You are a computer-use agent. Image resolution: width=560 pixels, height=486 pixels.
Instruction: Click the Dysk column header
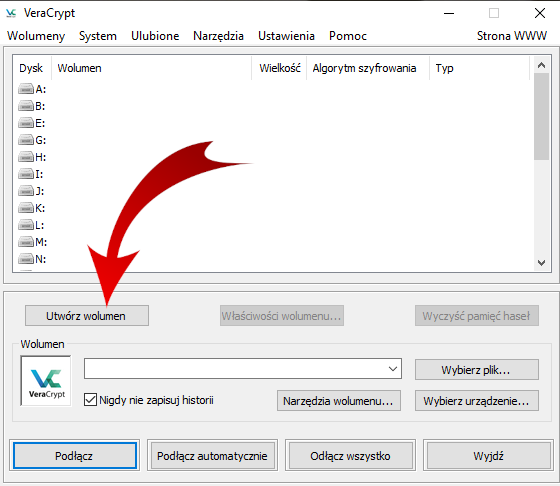coord(31,68)
